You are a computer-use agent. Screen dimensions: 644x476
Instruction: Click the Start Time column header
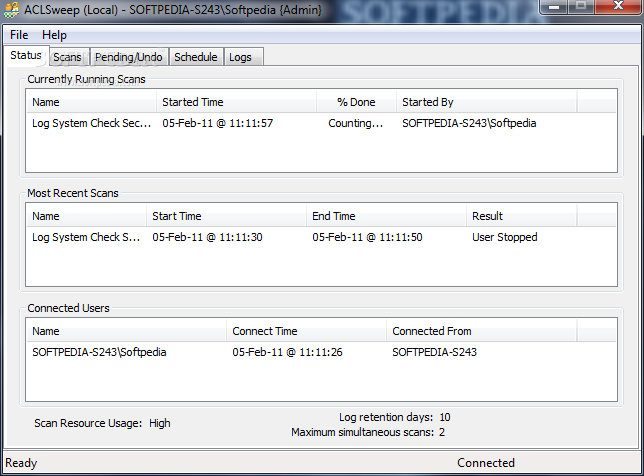226,216
